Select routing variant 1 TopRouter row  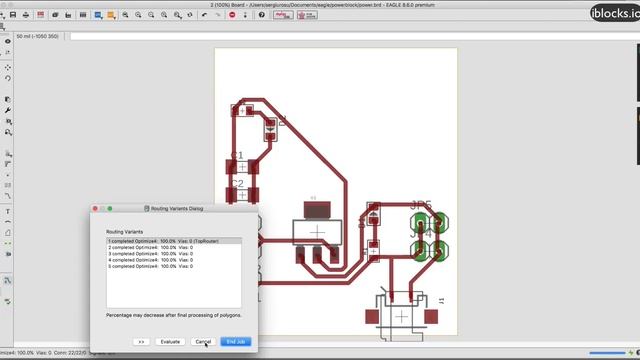(x=174, y=241)
